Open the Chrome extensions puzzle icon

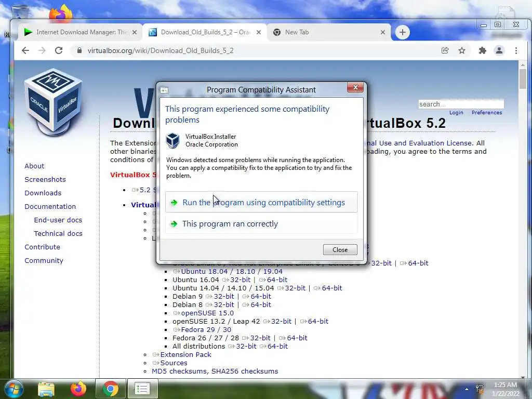[482, 50]
